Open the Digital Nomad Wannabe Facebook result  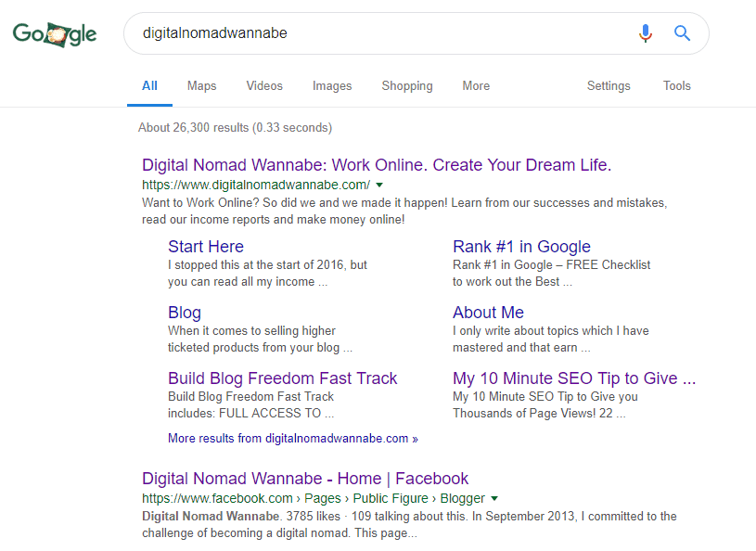[x=305, y=479]
